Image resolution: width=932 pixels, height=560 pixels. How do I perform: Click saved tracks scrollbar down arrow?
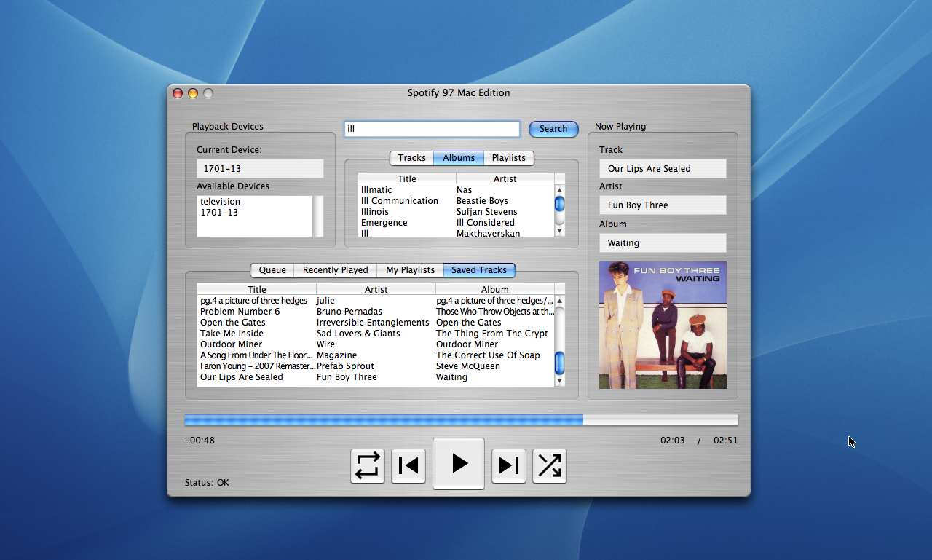click(560, 380)
